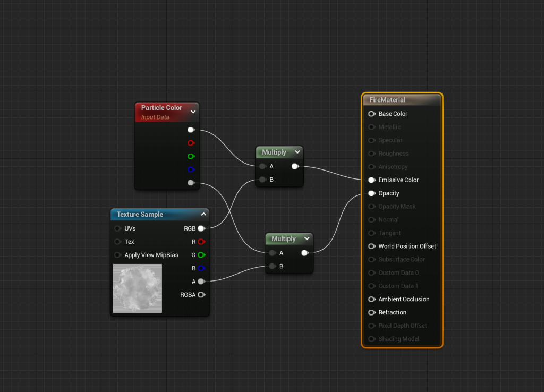Click the Texture Sample RGBA output pin
This screenshot has height=392, width=544.
(201, 295)
